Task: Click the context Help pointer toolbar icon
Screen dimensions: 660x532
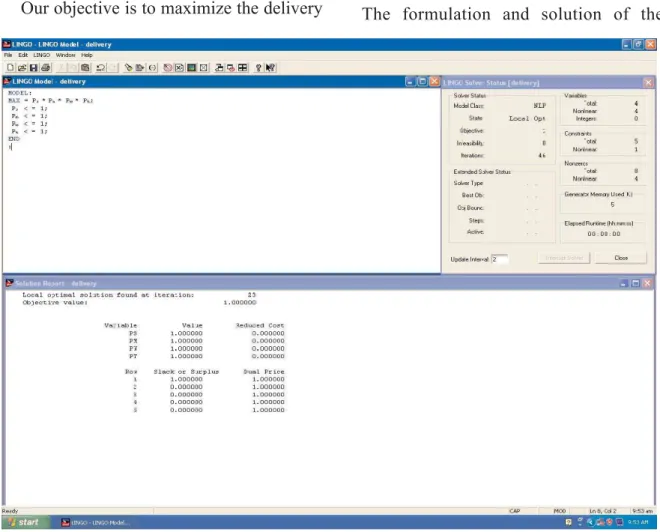Action: (270, 68)
